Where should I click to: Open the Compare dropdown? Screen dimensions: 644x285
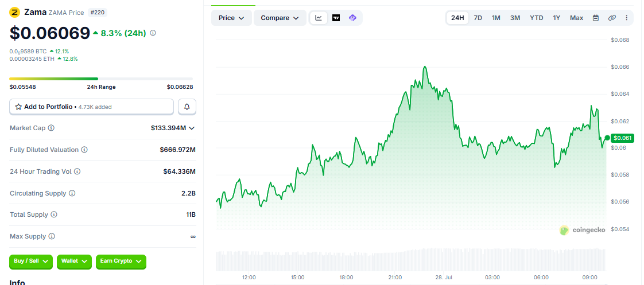(x=280, y=18)
